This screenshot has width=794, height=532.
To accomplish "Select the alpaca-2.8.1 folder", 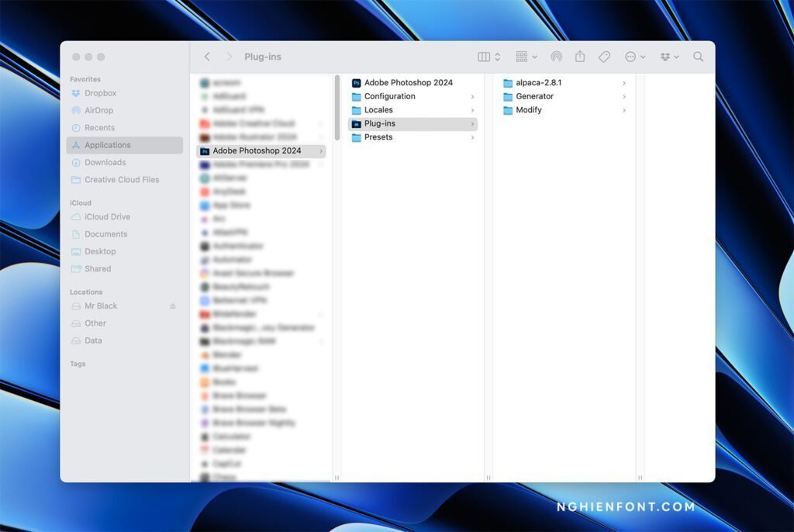I will [538, 82].
